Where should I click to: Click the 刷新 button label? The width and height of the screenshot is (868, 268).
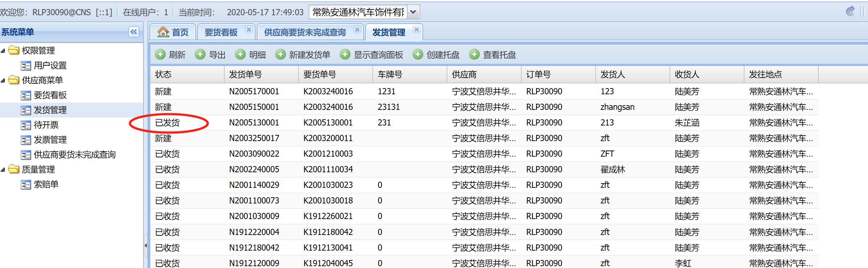177,55
